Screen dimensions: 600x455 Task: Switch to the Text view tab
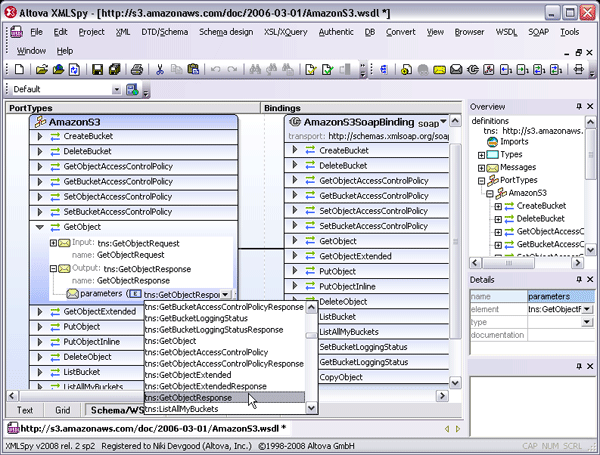(x=25, y=410)
